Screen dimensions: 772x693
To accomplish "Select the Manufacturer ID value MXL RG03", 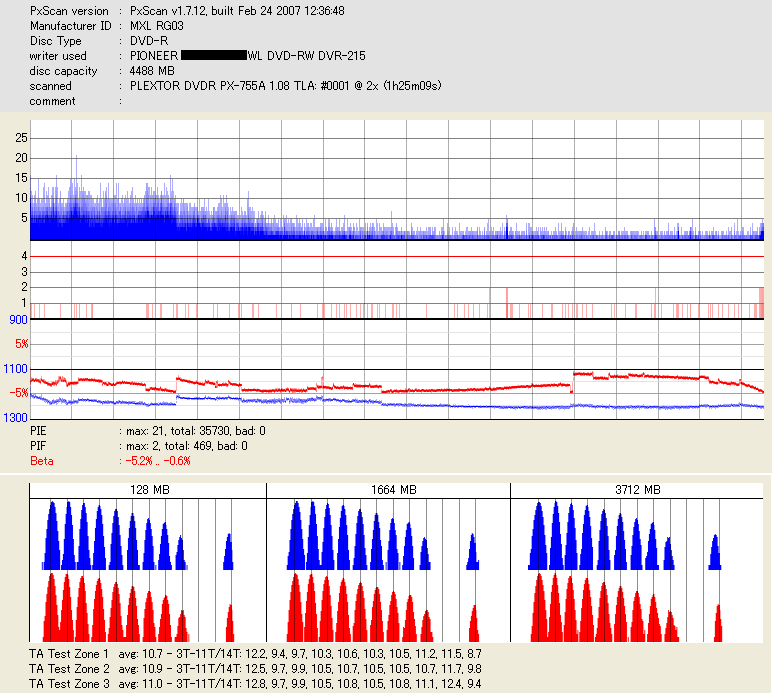I will click(157, 26).
